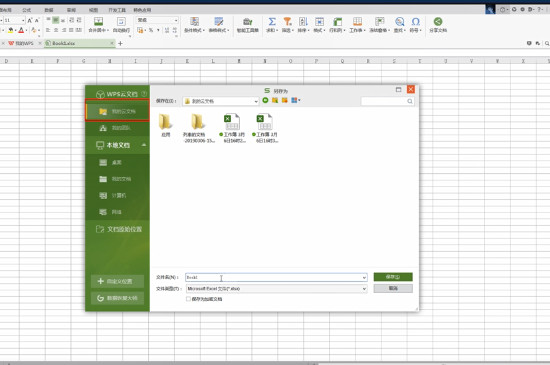Image resolution: width=550 pixels, height=365 pixels.
Task: Click the Symbol omega icon in ribbon
Action: (x=416, y=22)
